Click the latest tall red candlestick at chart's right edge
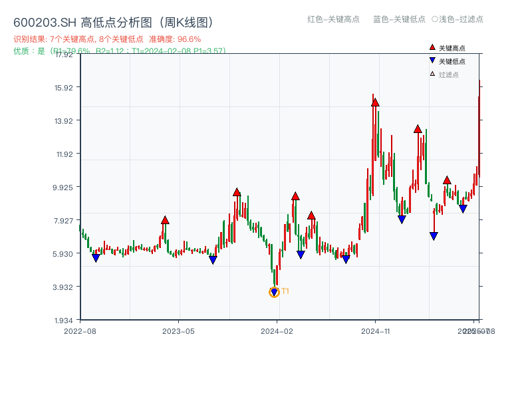The width and height of the screenshot is (532, 399). (x=479, y=129)
